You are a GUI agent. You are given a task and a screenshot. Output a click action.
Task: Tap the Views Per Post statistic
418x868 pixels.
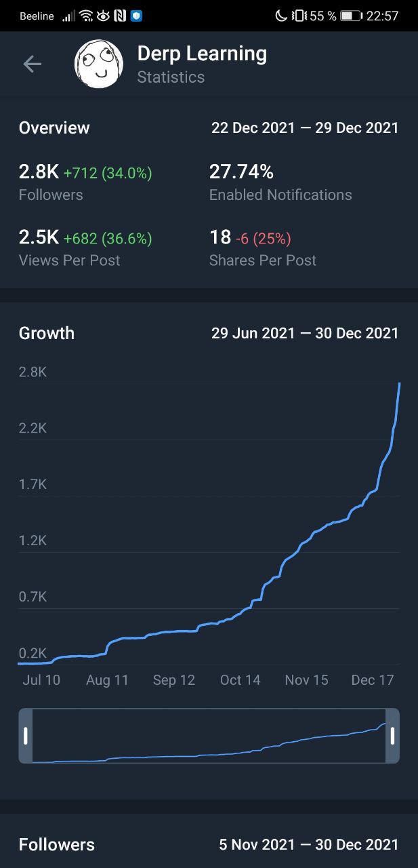[x=85, y=248]
